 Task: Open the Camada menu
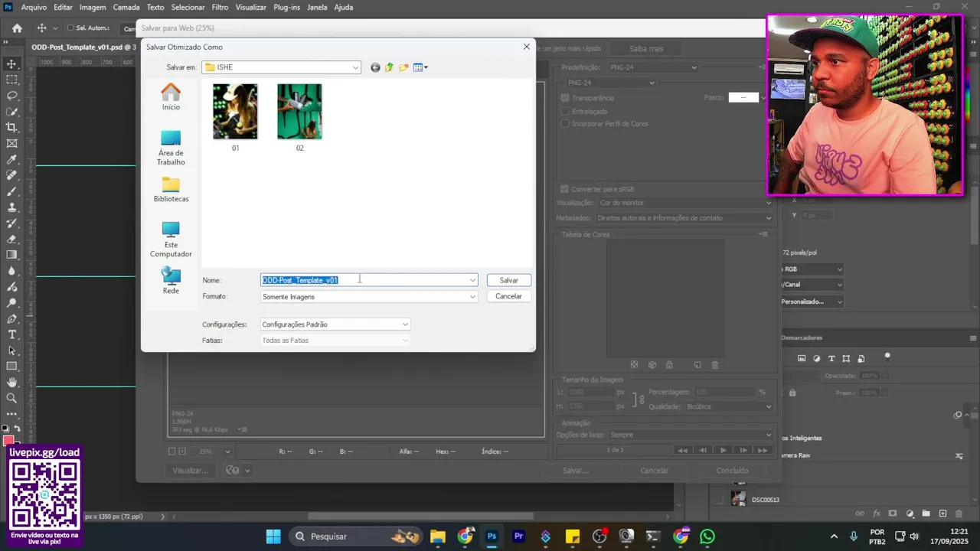point(126,7)
